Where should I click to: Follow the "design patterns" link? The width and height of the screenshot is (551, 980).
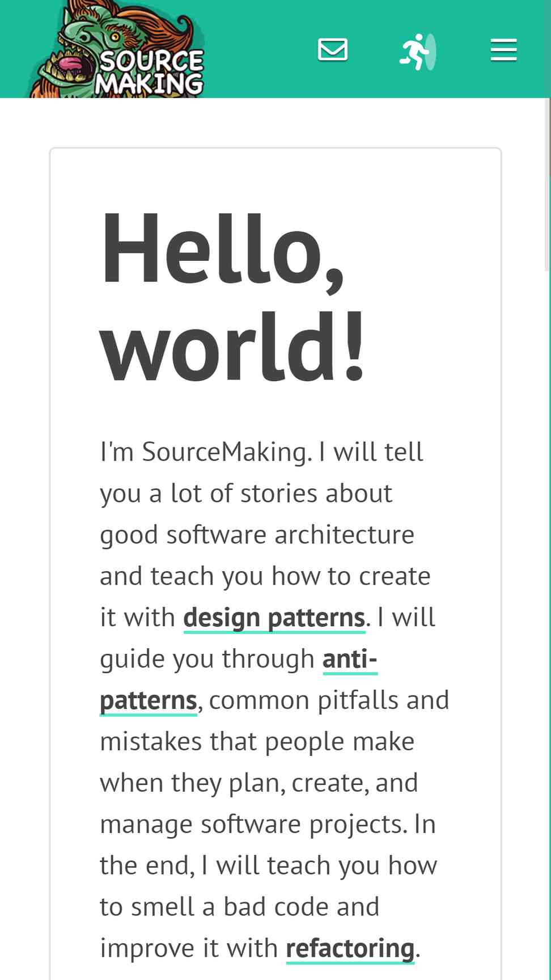coord(274,618)
